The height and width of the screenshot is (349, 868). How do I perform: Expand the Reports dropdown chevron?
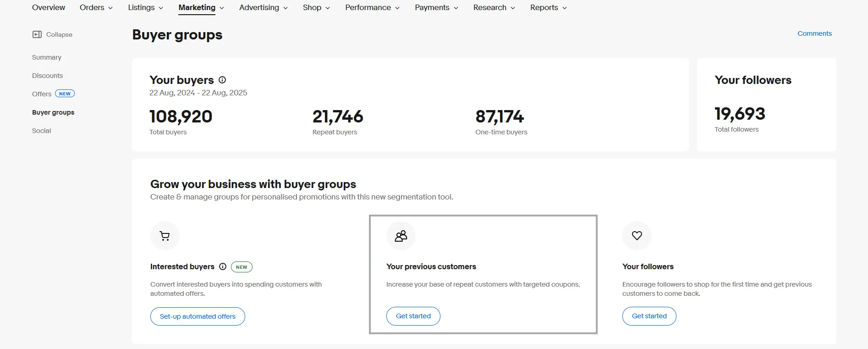point(565,8)
